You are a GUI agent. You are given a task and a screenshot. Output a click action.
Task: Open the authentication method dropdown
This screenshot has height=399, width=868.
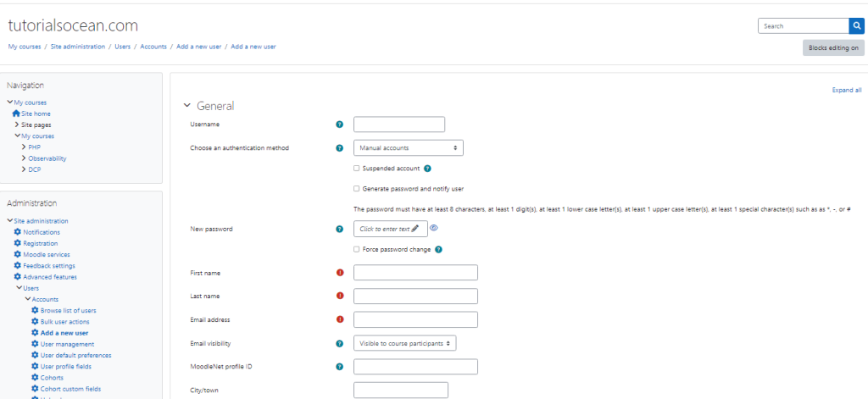point(408,148)
